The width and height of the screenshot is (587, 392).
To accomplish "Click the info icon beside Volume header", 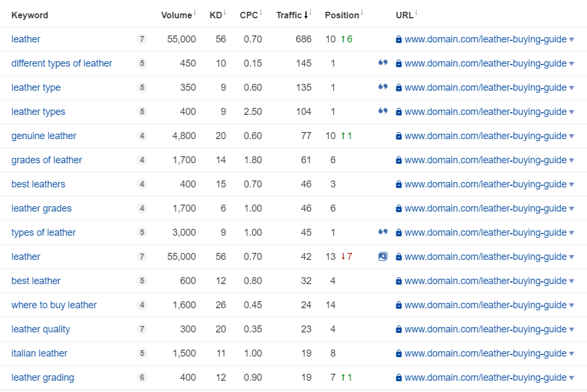I will point(194,12).
